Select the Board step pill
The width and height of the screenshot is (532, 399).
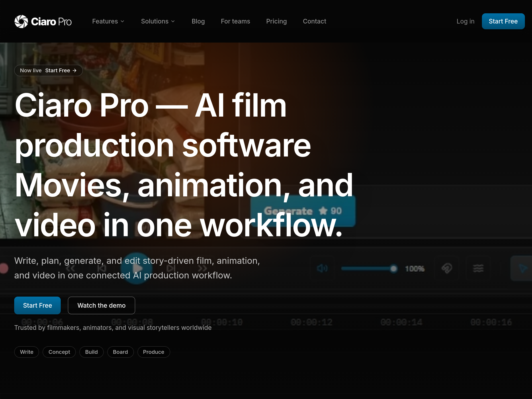pos(120,352)
